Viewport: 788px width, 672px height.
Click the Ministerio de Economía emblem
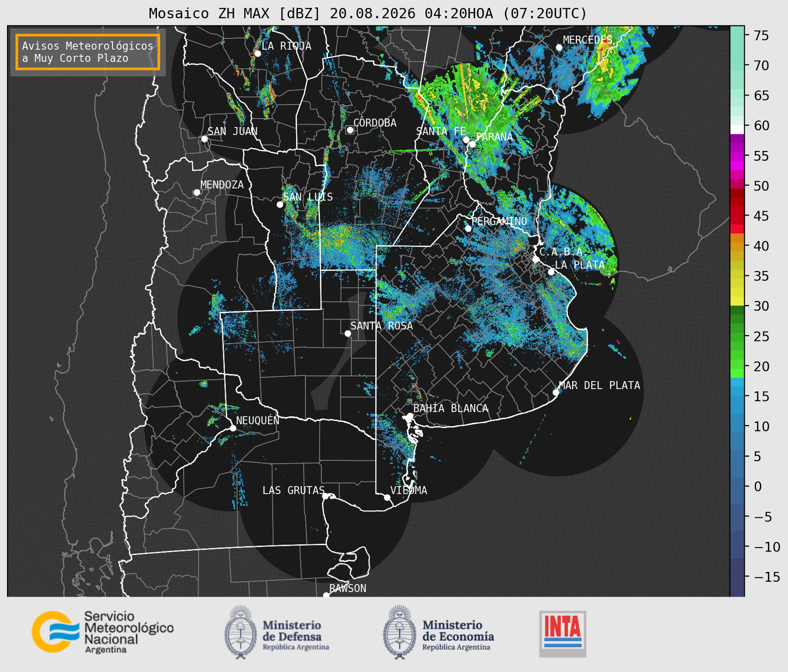[x=399, y=632]
